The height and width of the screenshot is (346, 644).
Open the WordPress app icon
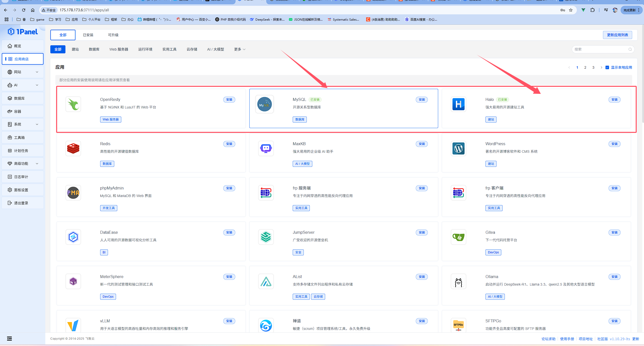pos(458,148)
